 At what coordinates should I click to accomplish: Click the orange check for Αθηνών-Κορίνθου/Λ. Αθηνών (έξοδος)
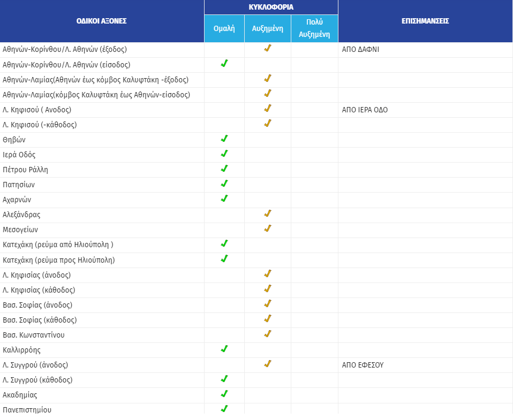coord(268,48)
